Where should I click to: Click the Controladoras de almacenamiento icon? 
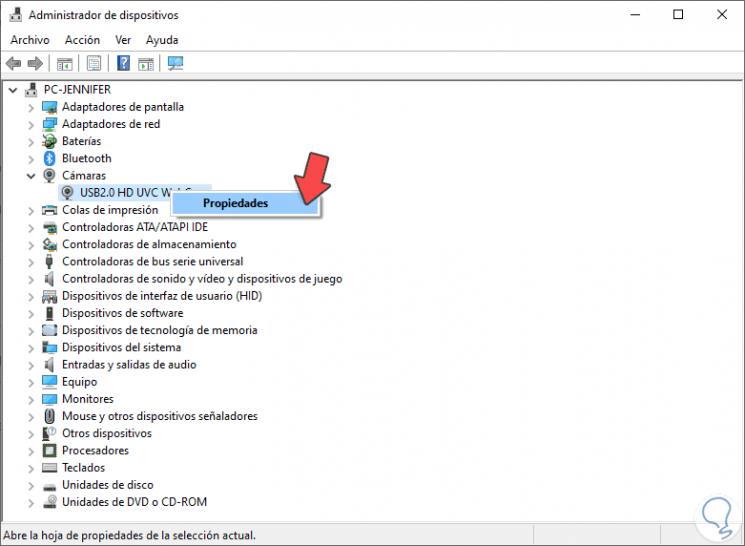click(49, 244)
